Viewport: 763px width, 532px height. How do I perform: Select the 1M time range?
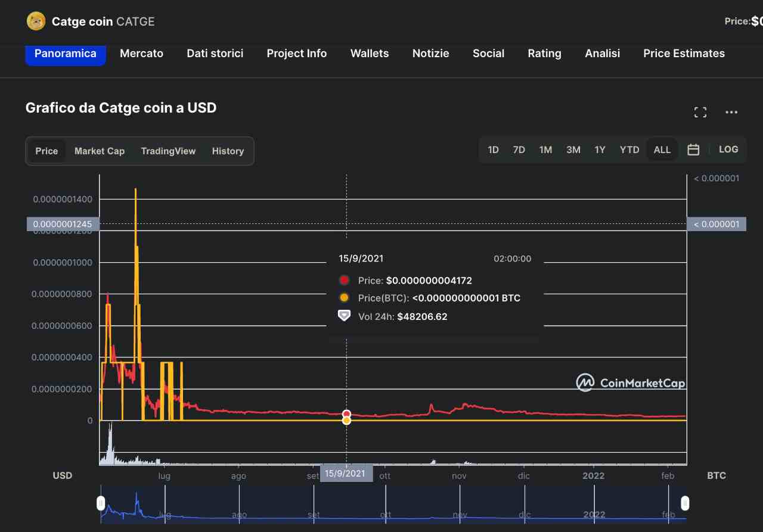point(545,150)
